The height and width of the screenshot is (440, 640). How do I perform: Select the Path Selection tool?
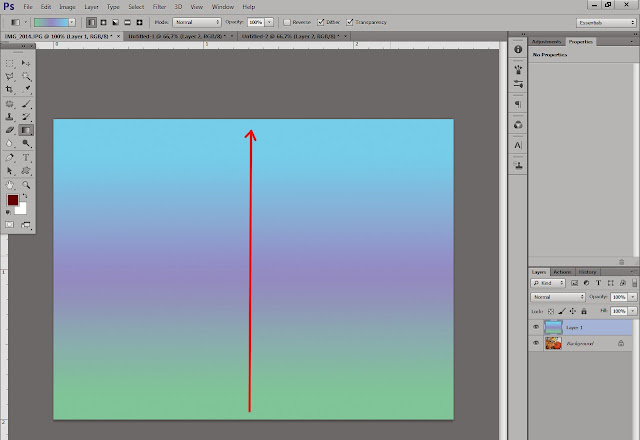(x=9, y=171)
